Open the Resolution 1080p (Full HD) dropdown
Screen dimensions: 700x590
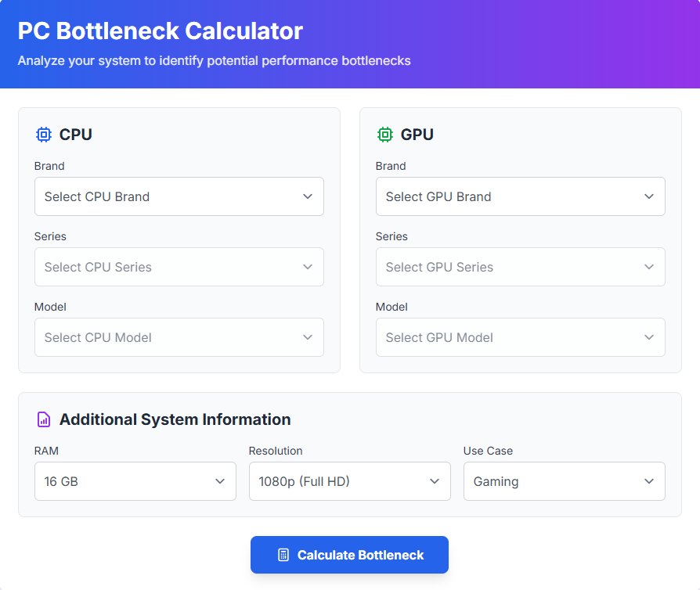pyautogui.click(x=349, y=481)
